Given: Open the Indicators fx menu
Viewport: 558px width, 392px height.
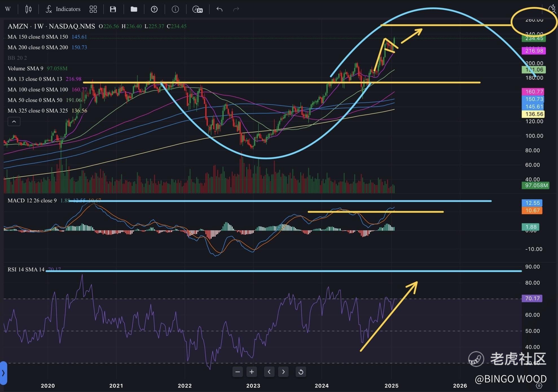Looking at the screenshot, I should pos(63,9).
